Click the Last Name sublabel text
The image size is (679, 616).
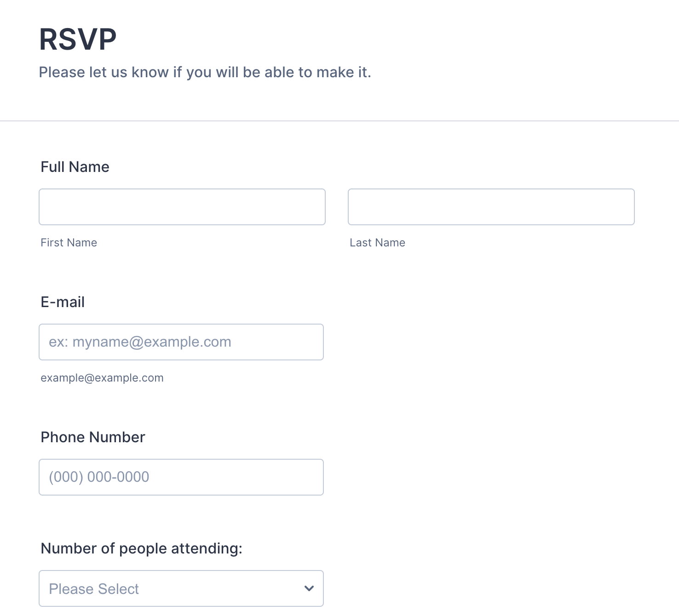pos(377,243)
